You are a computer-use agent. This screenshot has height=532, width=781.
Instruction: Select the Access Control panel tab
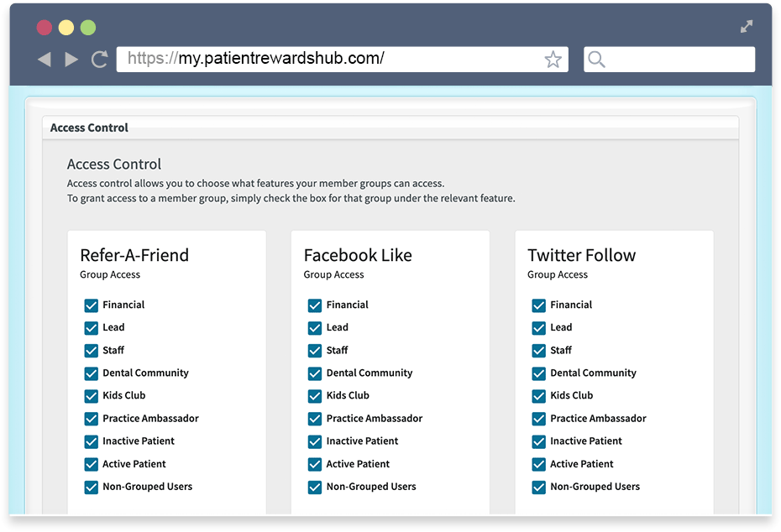click(89, 128)
